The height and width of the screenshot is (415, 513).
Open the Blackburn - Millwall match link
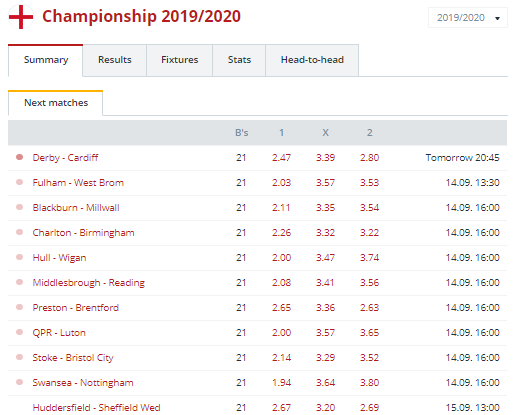(x=76, y=208)
